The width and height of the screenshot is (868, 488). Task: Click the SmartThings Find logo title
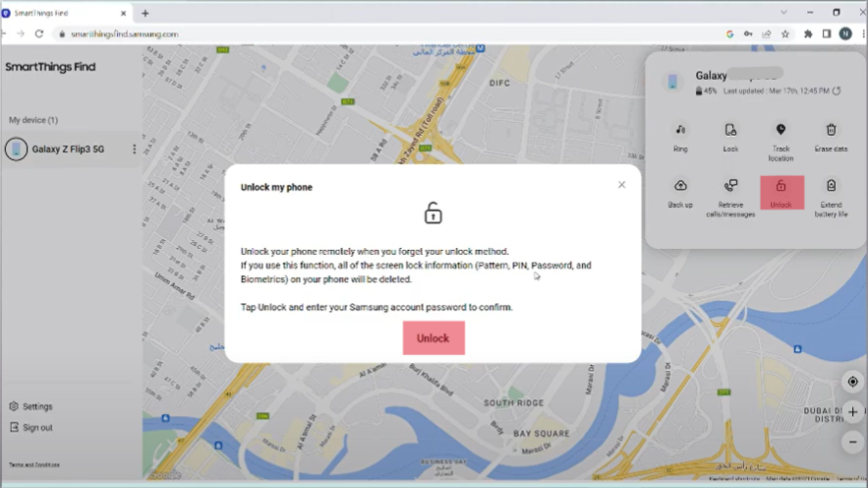click(50, 67)
